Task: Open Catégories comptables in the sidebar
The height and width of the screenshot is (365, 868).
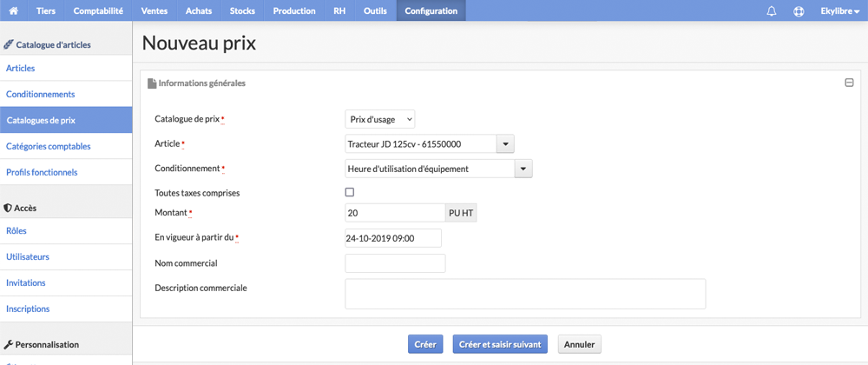Action: tap(66, 146)
